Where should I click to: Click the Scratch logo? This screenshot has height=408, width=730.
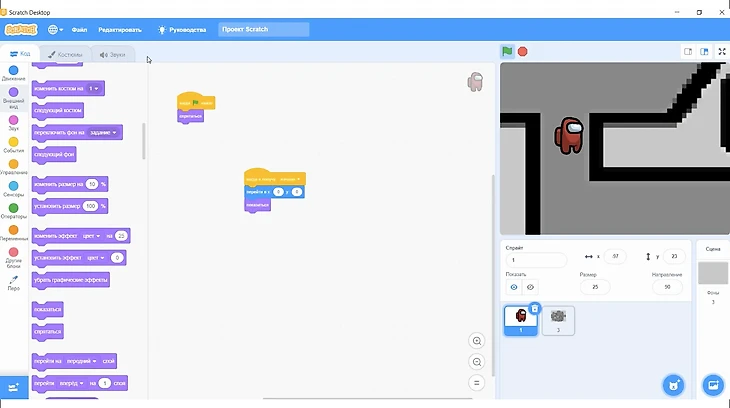[21, 29]
